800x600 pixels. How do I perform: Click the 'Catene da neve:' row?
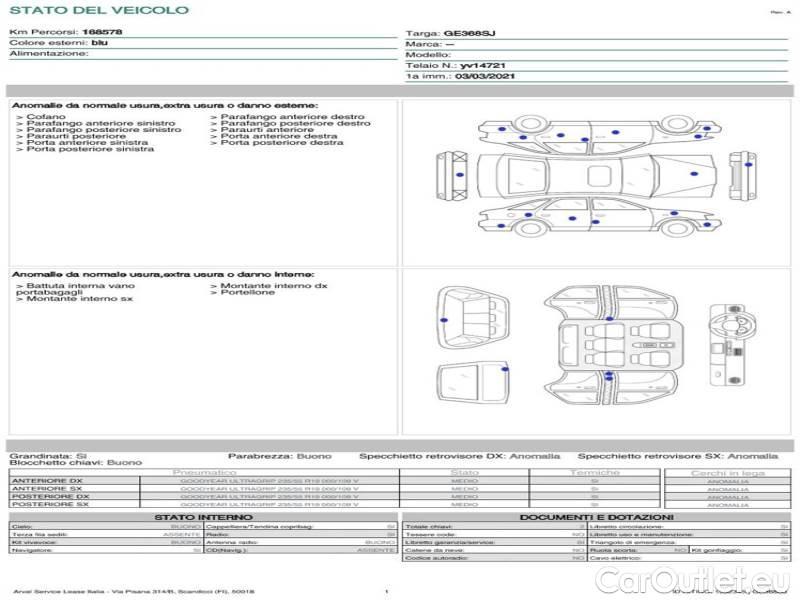[494, 550]
